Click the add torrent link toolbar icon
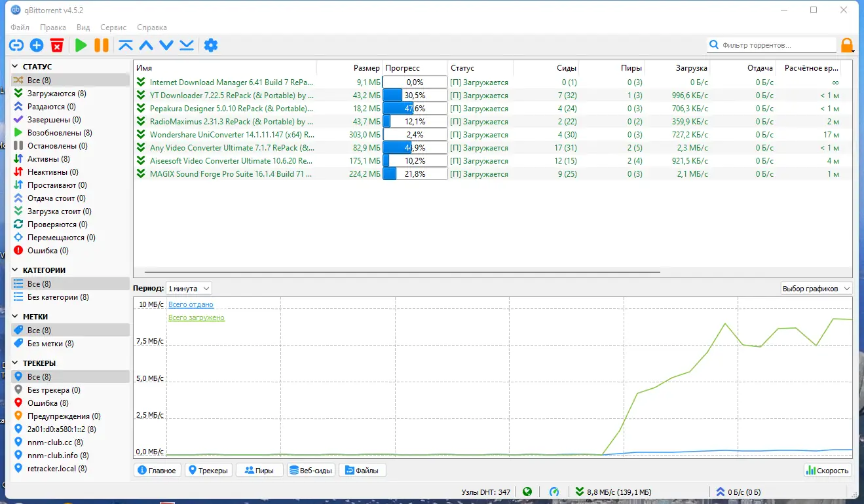 pos(16,45)
